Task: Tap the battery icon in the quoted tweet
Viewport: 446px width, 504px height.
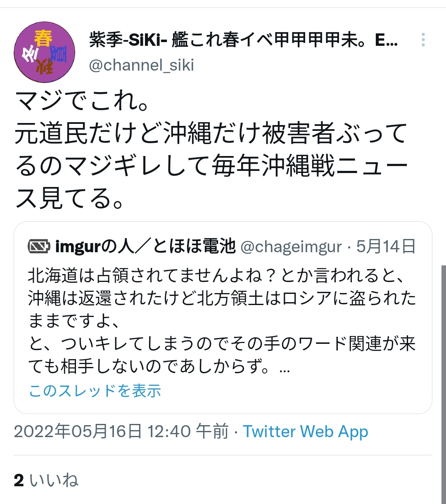Action: point(39,247)
